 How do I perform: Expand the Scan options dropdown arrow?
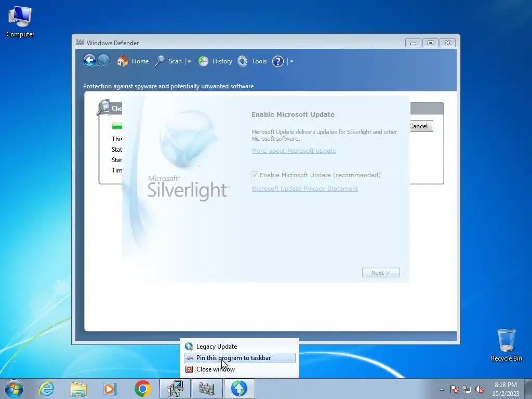point(189,61)
